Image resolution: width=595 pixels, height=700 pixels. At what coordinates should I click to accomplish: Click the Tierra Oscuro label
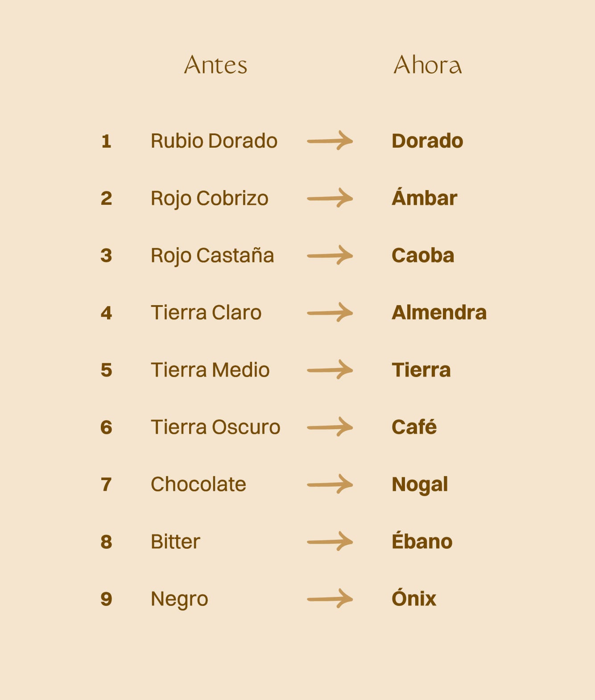(x=215, y=427)
